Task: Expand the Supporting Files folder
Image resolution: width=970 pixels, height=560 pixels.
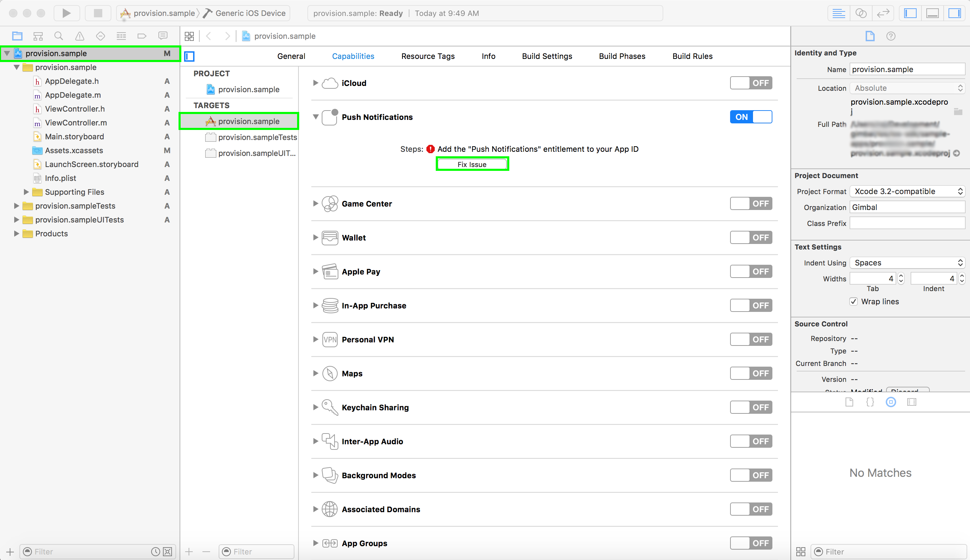Action: pos(26,192)
